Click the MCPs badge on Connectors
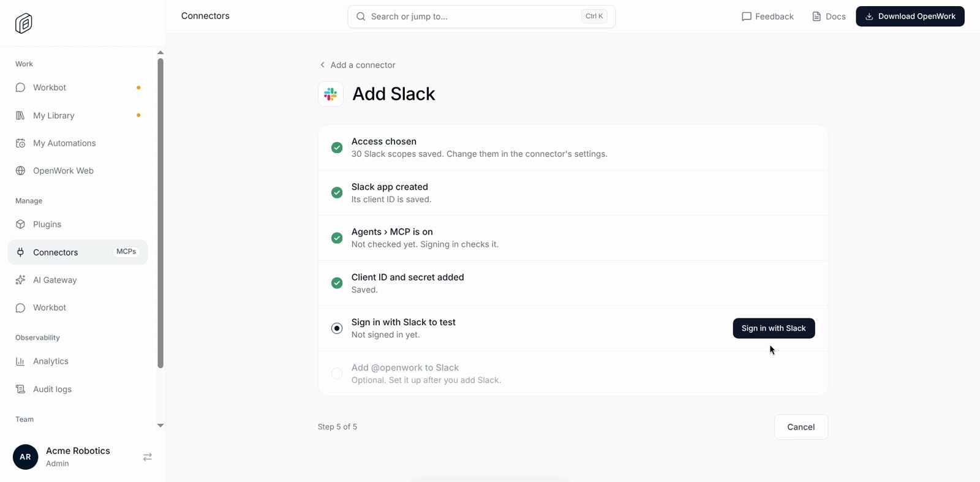This screenshot has width=980, height=482. (126, 252)
